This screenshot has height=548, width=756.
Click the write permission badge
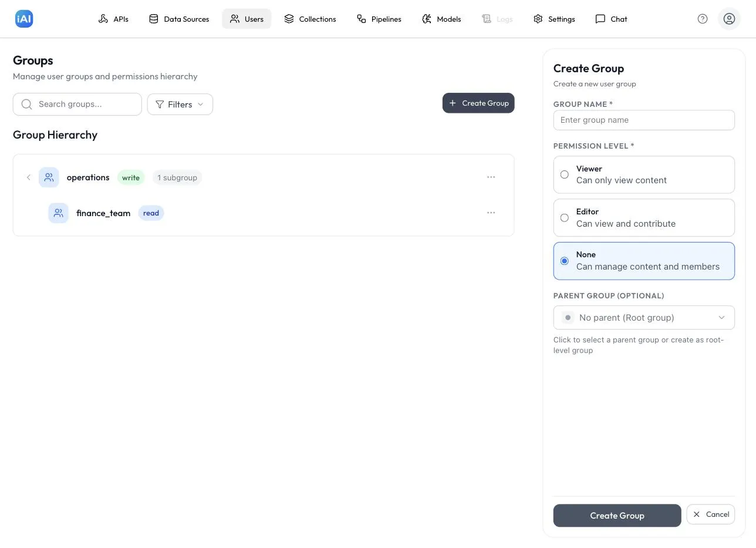click(131, 177)
